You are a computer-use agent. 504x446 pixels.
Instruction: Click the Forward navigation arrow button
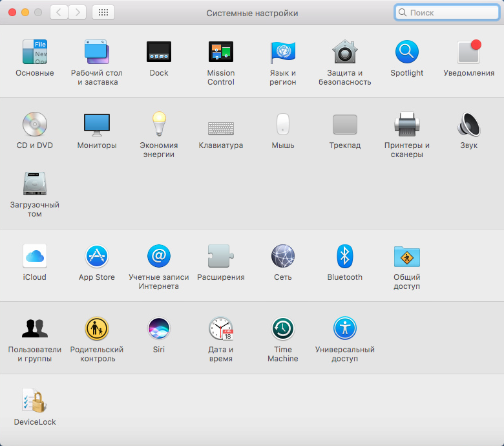click(78, 12)
